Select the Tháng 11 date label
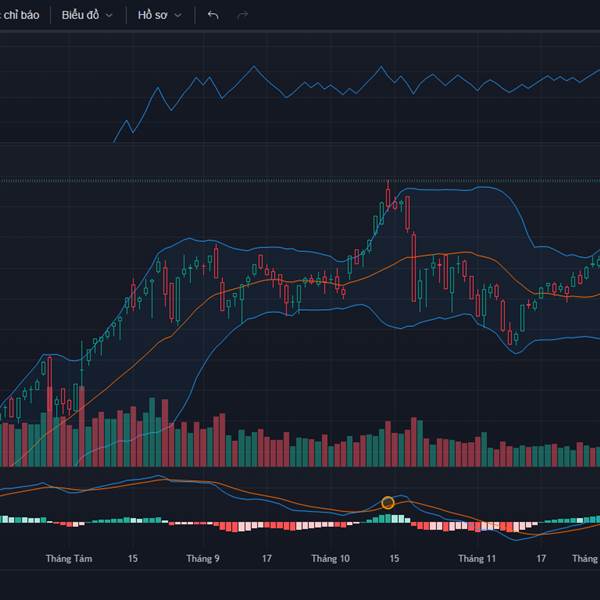The width and height of the screenshot is (600, 600). 477,559
